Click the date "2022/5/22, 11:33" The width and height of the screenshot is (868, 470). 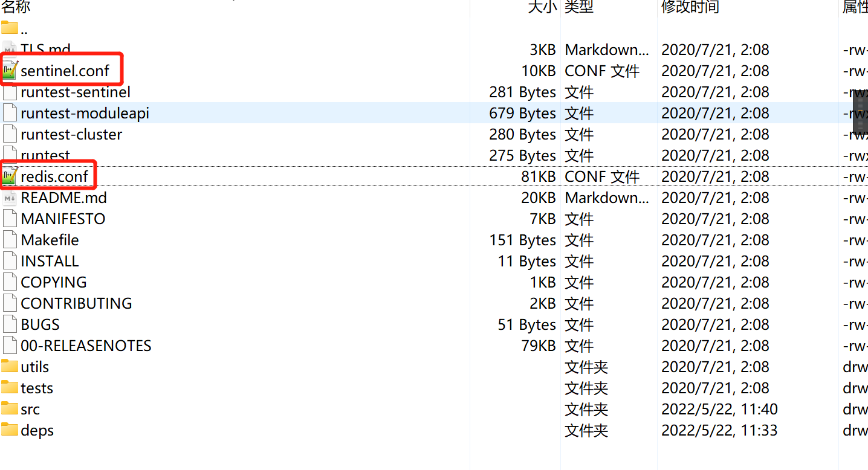(x=719, y=430)
